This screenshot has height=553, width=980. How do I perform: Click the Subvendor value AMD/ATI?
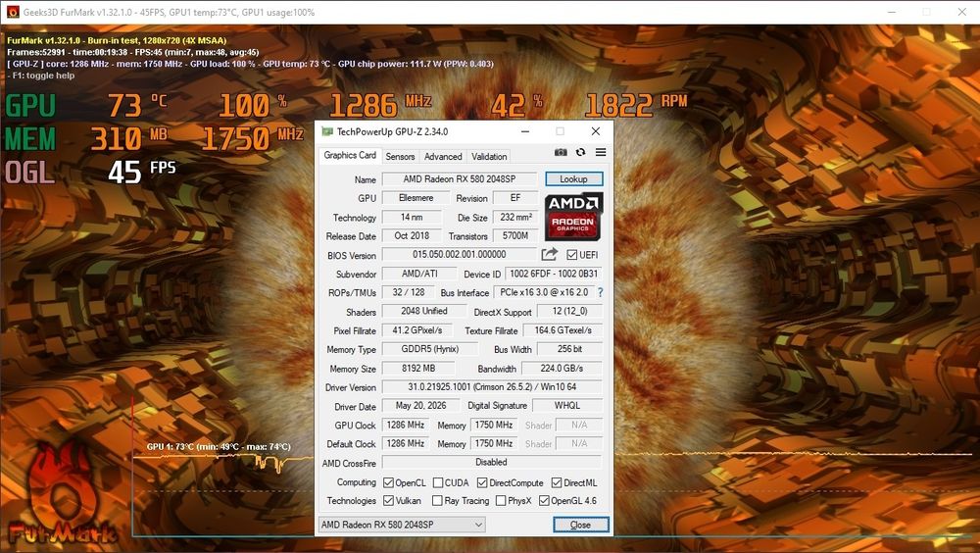(x=420, y=274)
